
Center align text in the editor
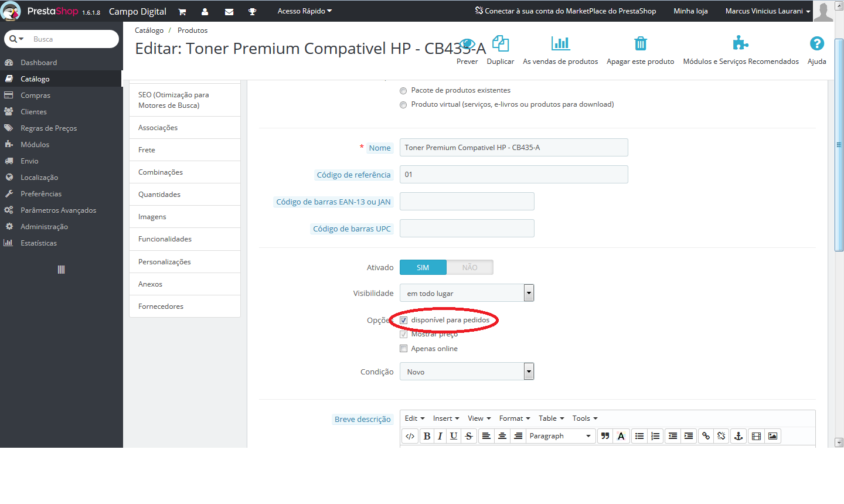click(x=502, y=436)
